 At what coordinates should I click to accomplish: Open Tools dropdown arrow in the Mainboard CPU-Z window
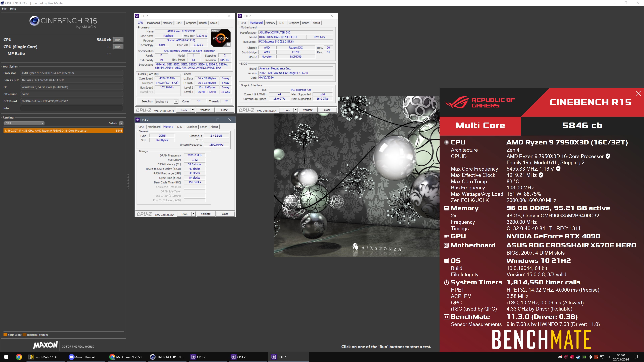tap(296, 110)
